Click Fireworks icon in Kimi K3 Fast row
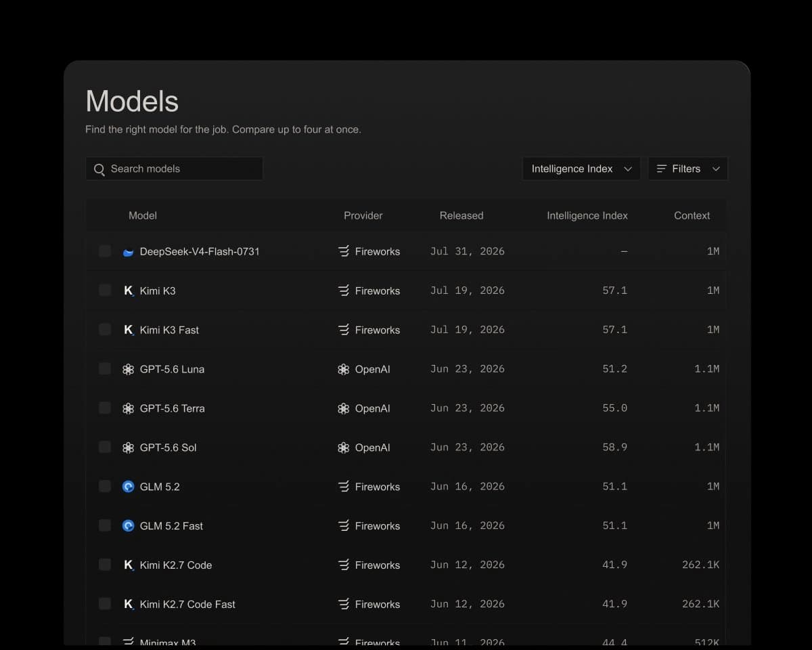 click(x=344, y=330)
